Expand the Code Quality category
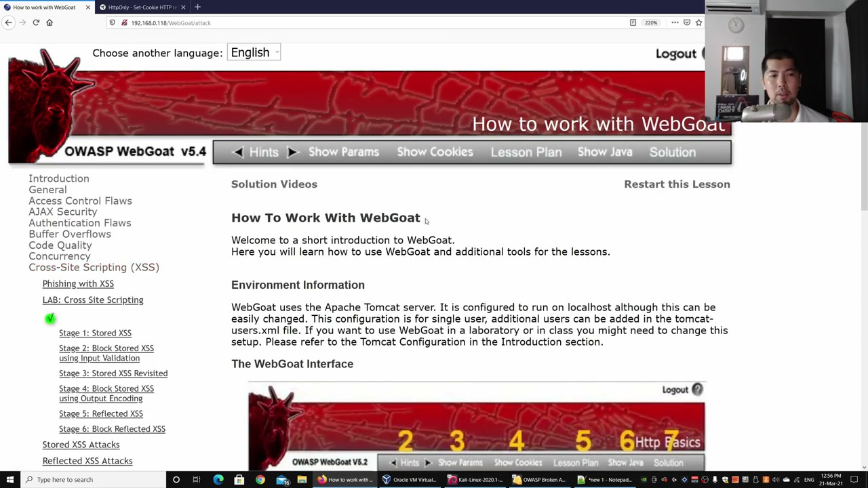The width and height of the screenshot is (868, 488). coord(60,245)
